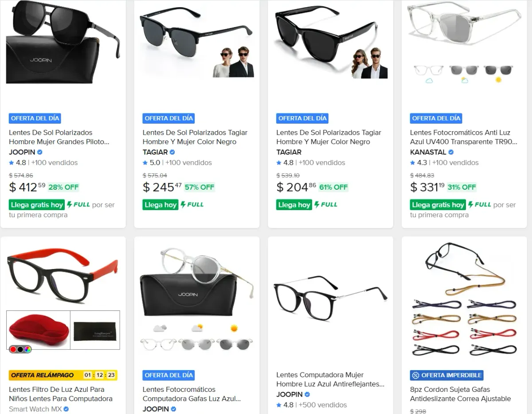Click the FULL lightning icon on the $204 listing
532x414 pixels.
click(317, 204)
